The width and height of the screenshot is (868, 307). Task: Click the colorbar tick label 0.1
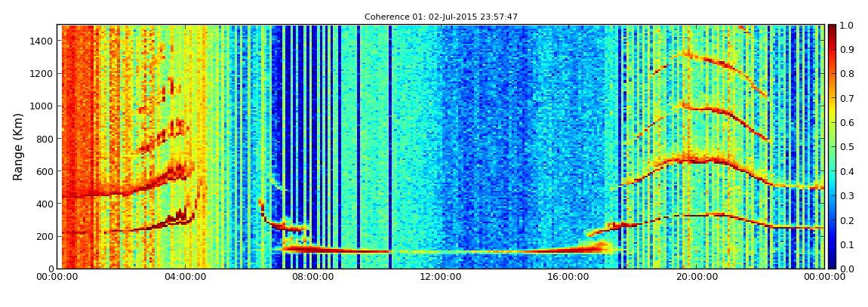[x=848, y=244]
